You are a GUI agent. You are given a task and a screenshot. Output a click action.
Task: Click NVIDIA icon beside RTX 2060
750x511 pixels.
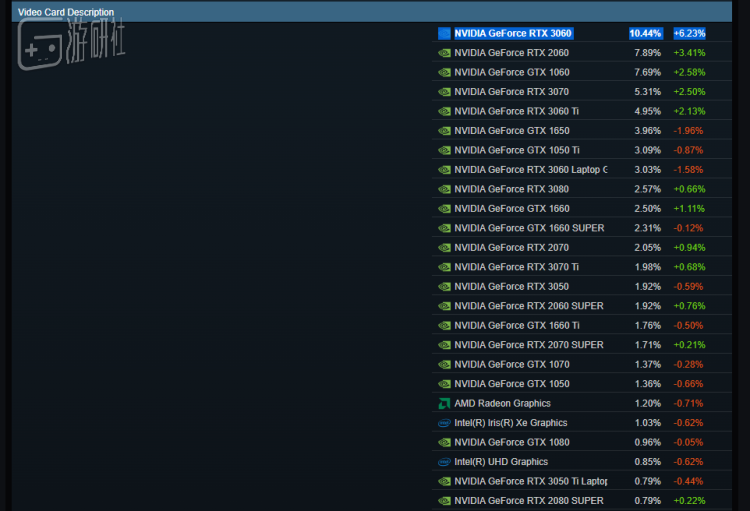[x=444, y=53]
